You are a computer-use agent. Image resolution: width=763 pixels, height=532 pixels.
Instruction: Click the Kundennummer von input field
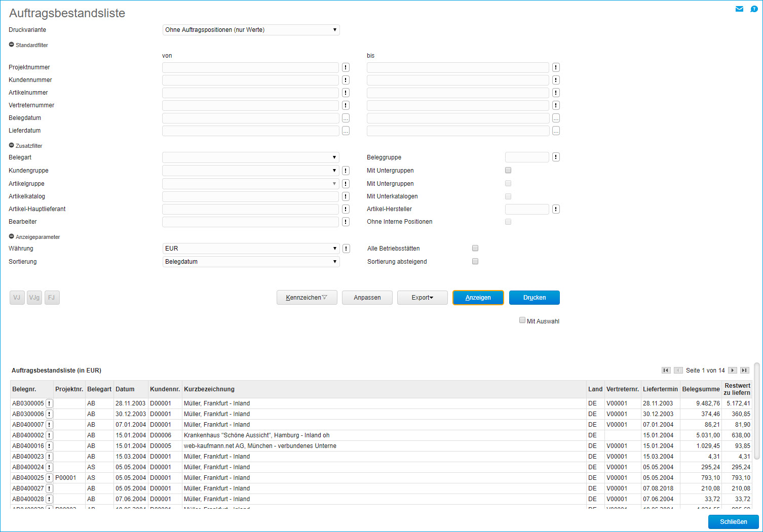click(x=250, y=80)
